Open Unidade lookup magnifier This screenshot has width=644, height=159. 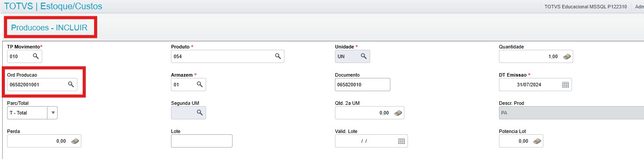(364, 56)
